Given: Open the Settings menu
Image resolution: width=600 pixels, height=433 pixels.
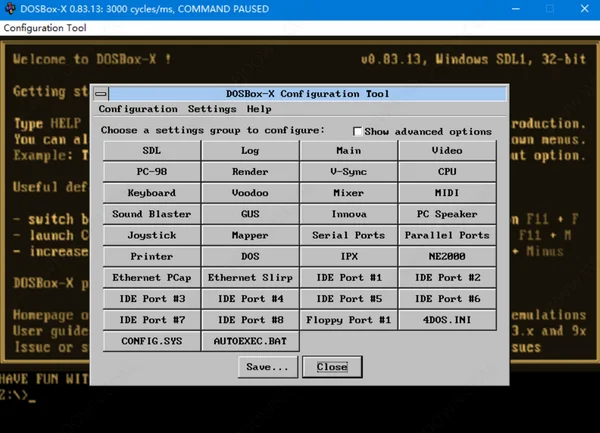Looking at the screenshot, I should [x=212, y=109].
